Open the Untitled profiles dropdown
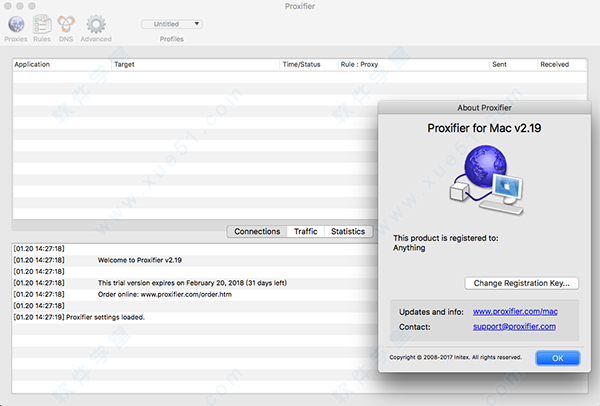This screenshot has height=406, width=600. [172, 24]
